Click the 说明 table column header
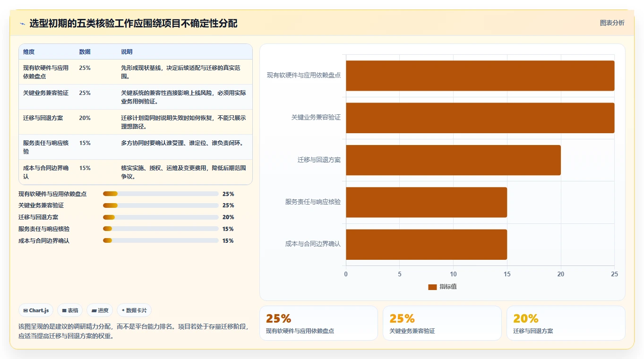644x359 pixels. (x=127, y=52)
